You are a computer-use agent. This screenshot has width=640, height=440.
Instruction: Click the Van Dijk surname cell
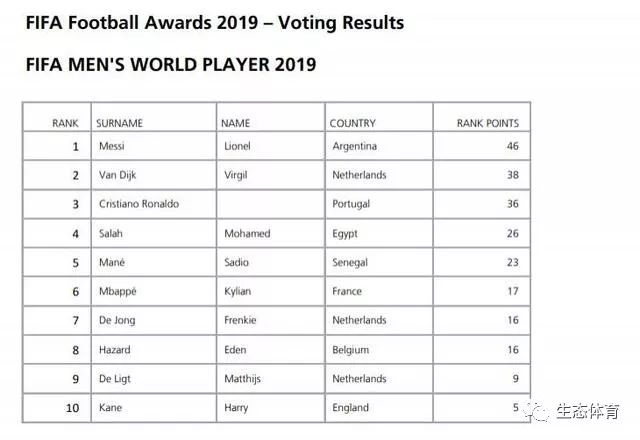154,175
